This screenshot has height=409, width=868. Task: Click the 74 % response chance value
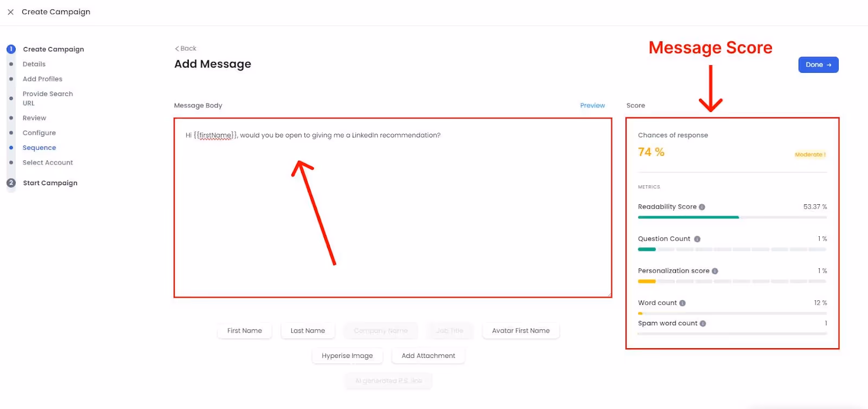pyautogui.click(x=651, y=152)
